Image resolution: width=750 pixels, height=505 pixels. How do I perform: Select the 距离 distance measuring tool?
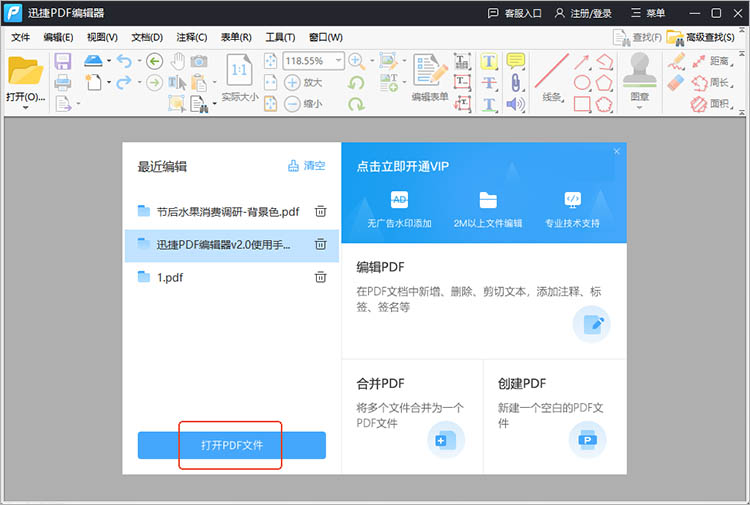[713, 61]
